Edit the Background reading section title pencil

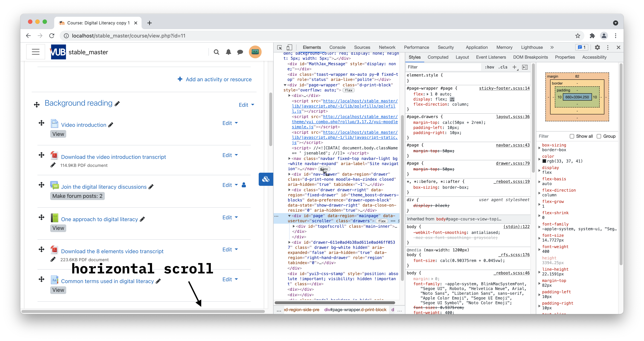pos(117,104)
